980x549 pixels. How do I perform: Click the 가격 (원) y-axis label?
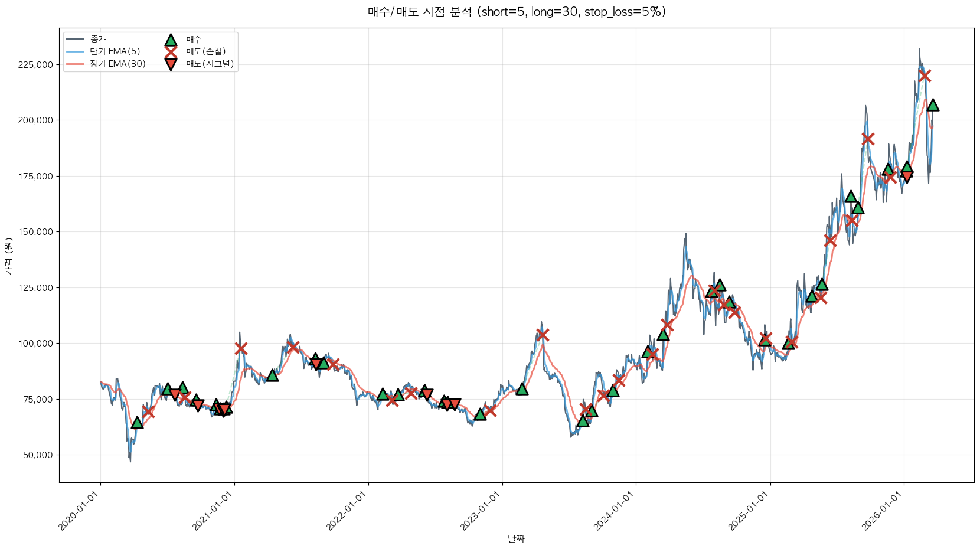click(8, 257)
